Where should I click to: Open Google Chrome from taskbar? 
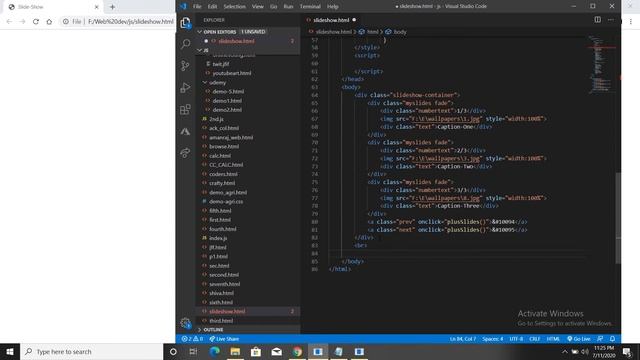(x=297, y=351)
